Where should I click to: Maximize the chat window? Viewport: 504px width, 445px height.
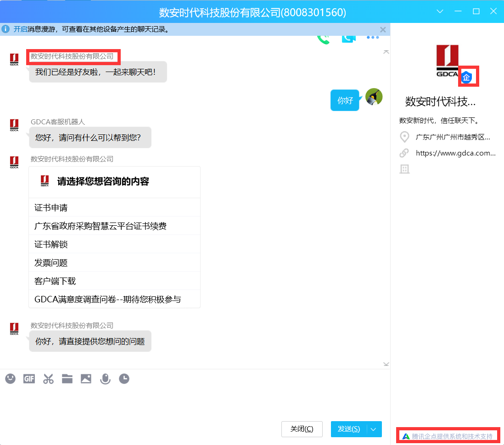point(476,11)
